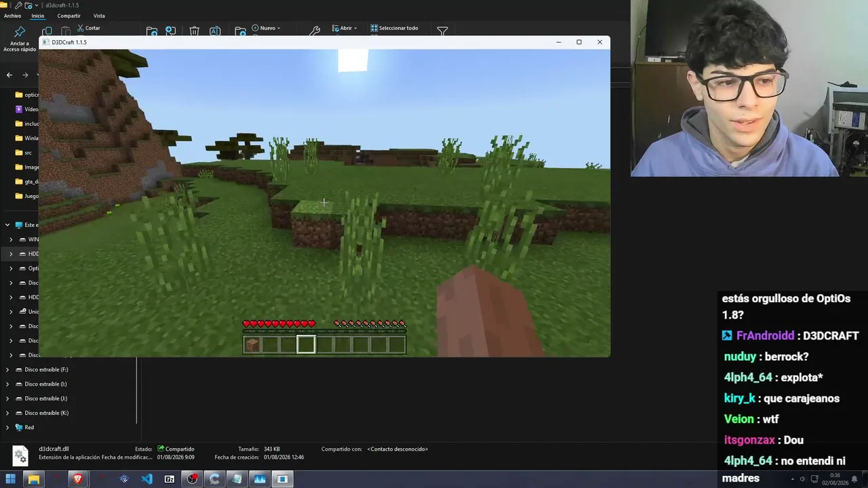
Task: Switch to the Compartir ribbon tab
Action: click(x=68, y=16)
